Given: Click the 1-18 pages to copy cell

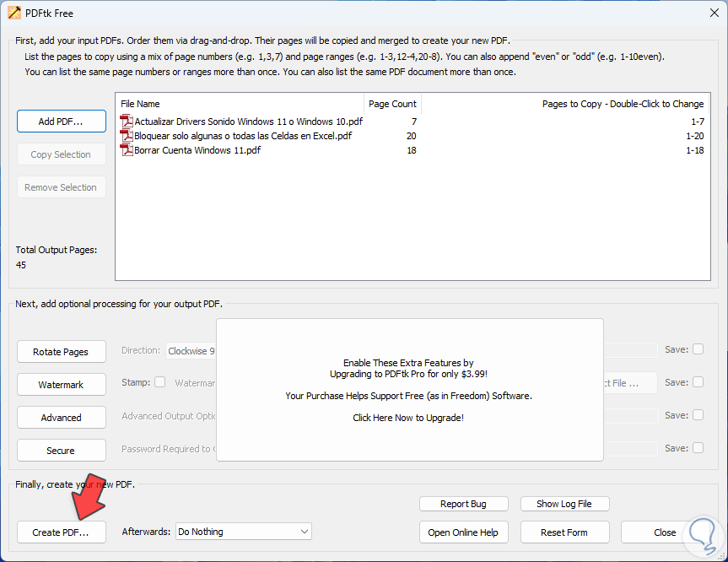Looking at the screenshot, I should pos(695,150).
